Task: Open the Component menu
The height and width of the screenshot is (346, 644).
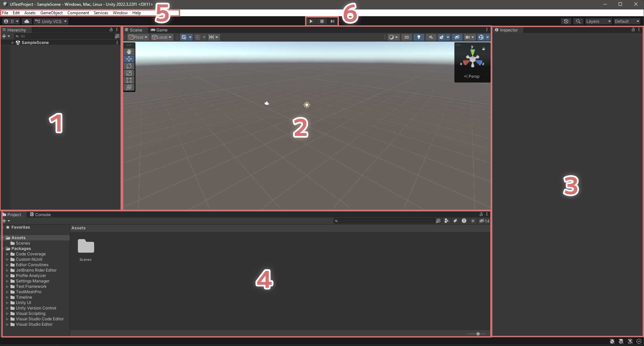Action: [78, 13]
